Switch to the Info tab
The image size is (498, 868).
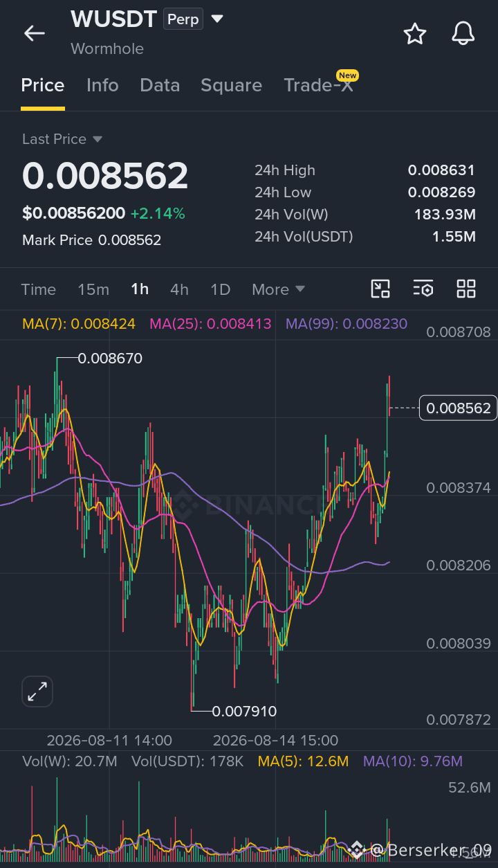[x=102, y=85]
